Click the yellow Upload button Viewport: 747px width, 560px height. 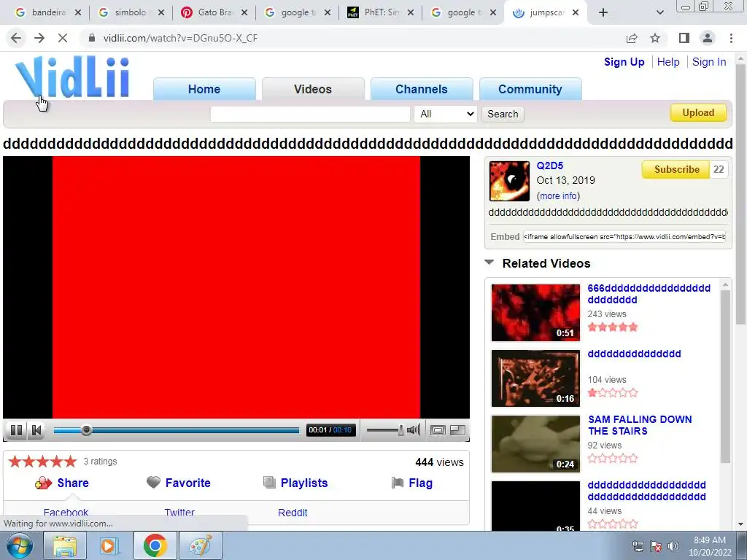point(698,113)
